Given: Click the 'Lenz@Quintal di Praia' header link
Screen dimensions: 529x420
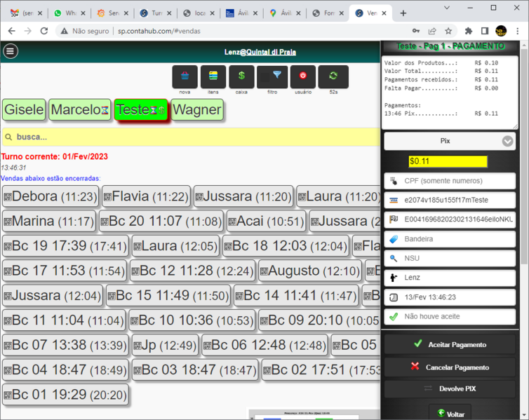Looking at the screenshot, I should [x=260, y=52].
